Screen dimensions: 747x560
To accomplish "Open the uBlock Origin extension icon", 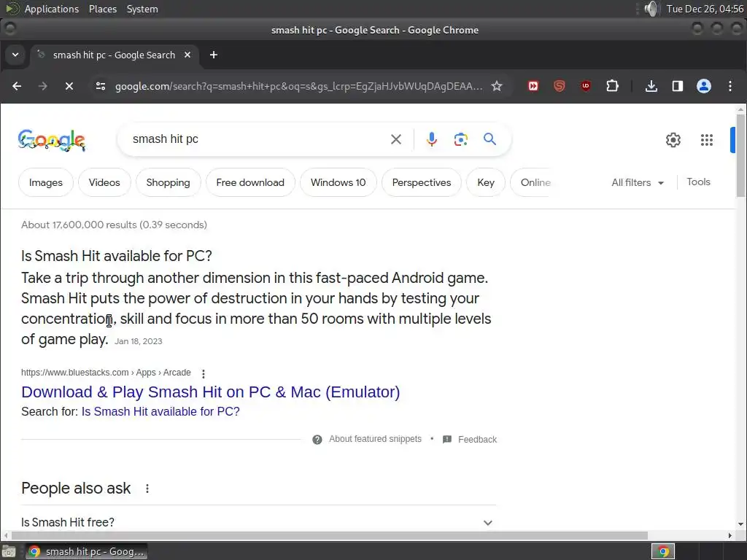I will (x=586, y=86).
